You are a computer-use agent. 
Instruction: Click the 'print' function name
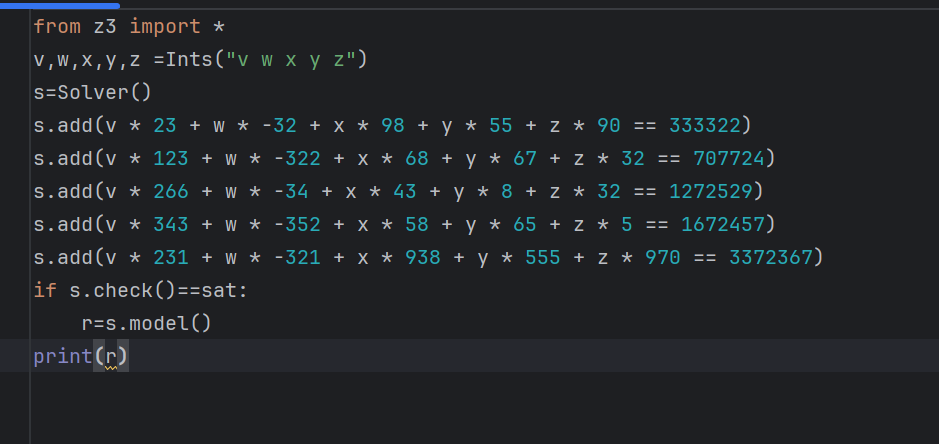pyautogui.click(x=63, y=357)
